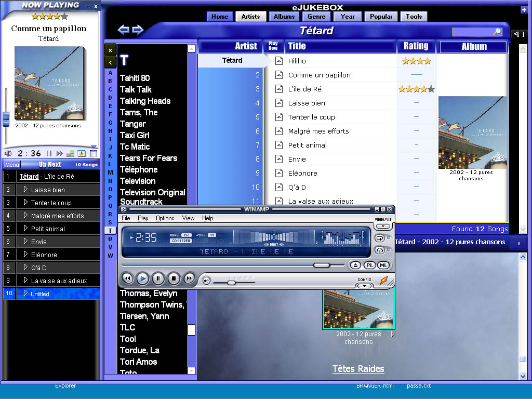Click the x button above the alphabet index
Viewport: 532px width, 399px height.
(x=110, y=50)
